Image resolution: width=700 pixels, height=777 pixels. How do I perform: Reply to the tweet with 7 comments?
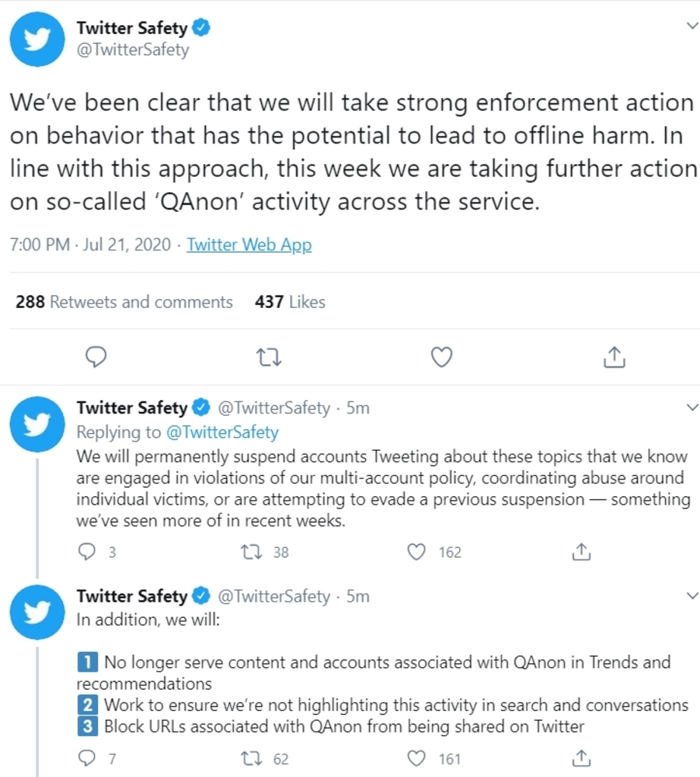[88, 758]
